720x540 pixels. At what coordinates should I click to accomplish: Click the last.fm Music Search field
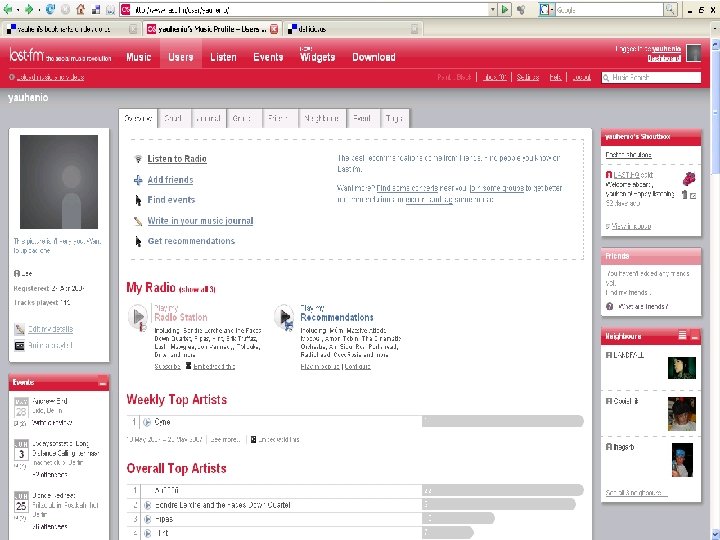click(x=651, y=78)
